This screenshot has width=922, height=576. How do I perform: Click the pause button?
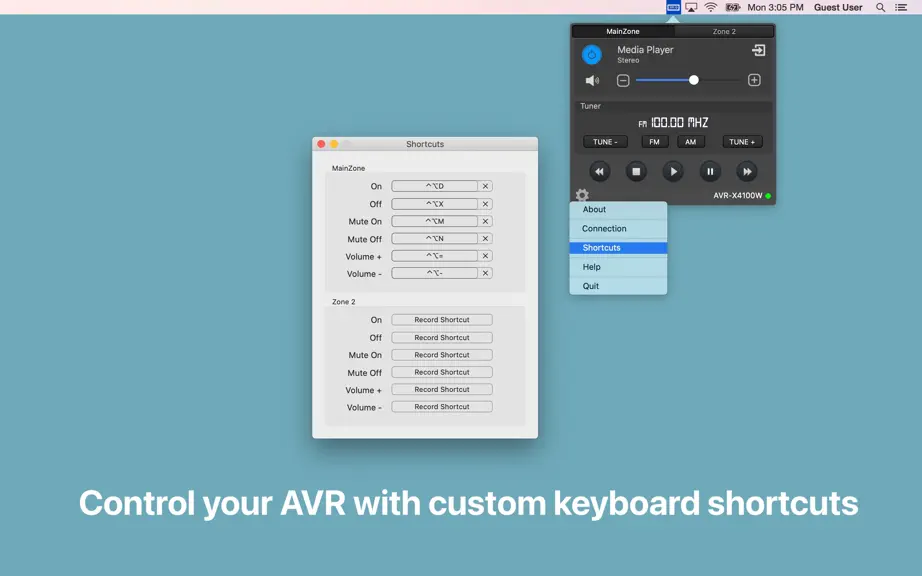pos(710,172)
